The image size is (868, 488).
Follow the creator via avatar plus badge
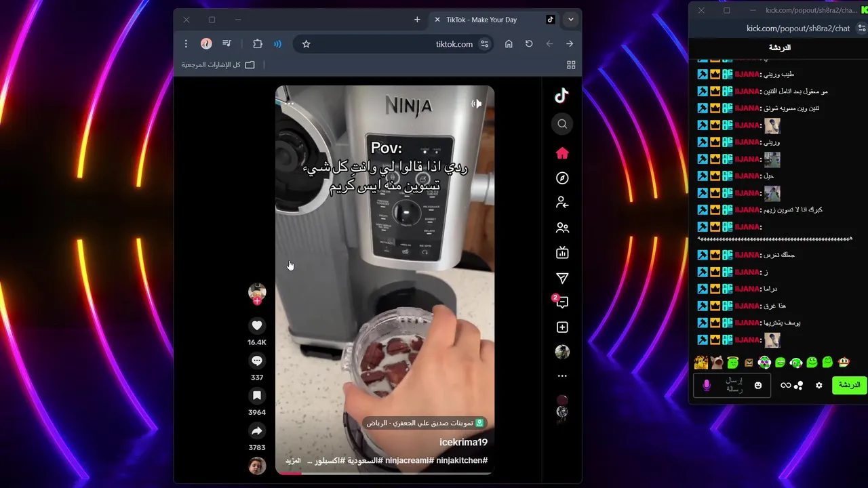tap(257, 301)
